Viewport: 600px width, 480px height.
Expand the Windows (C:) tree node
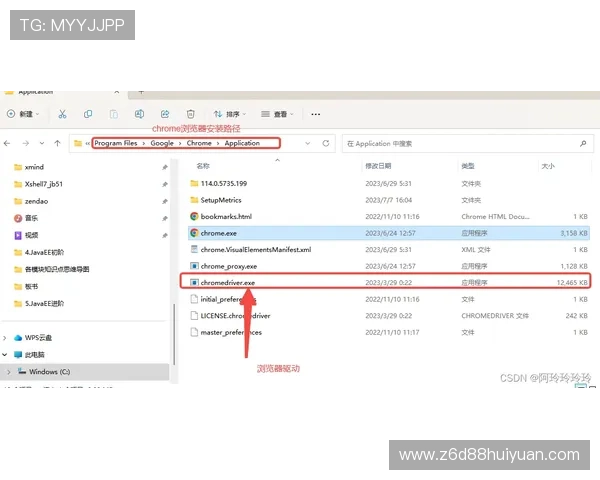[x=9, y=372]
